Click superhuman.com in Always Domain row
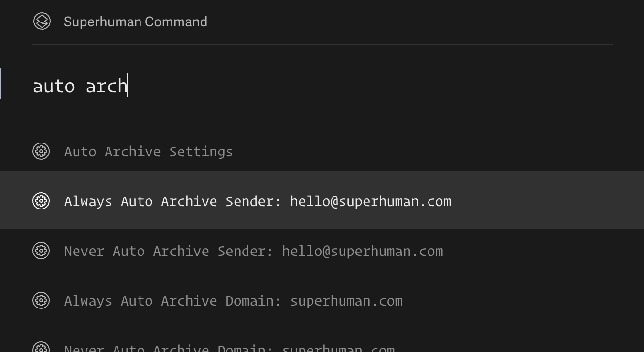The height and width of the screenshot is (352, 644). (346, 301)
